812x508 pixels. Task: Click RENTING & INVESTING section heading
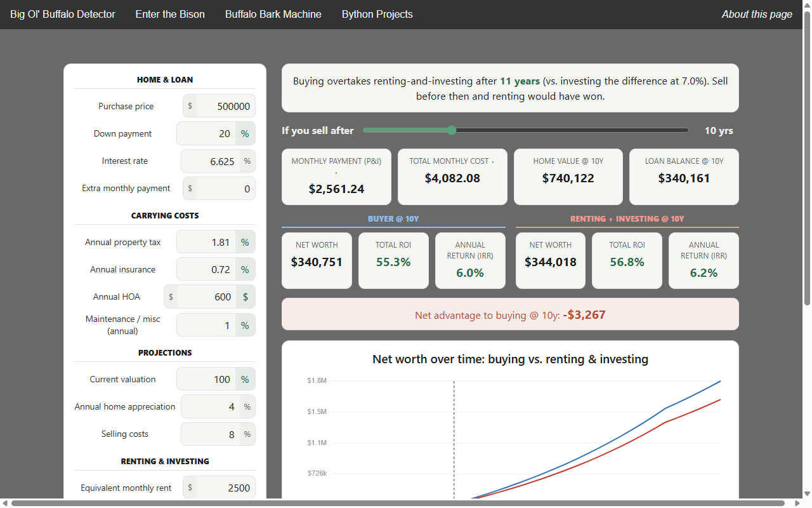click(165, 461)
